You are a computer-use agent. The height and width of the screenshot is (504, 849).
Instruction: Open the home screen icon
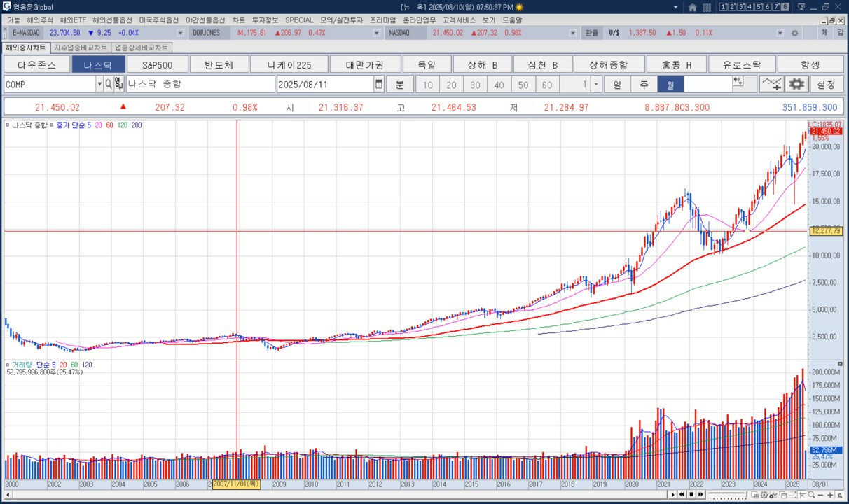click(693, 7)
